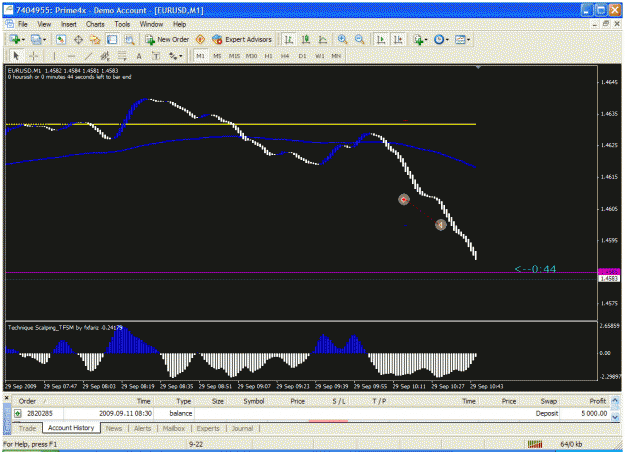This screenshot has width=625, height=452.
Task: Select the candlestick chart style icon
Action: (x=306, y=39)
